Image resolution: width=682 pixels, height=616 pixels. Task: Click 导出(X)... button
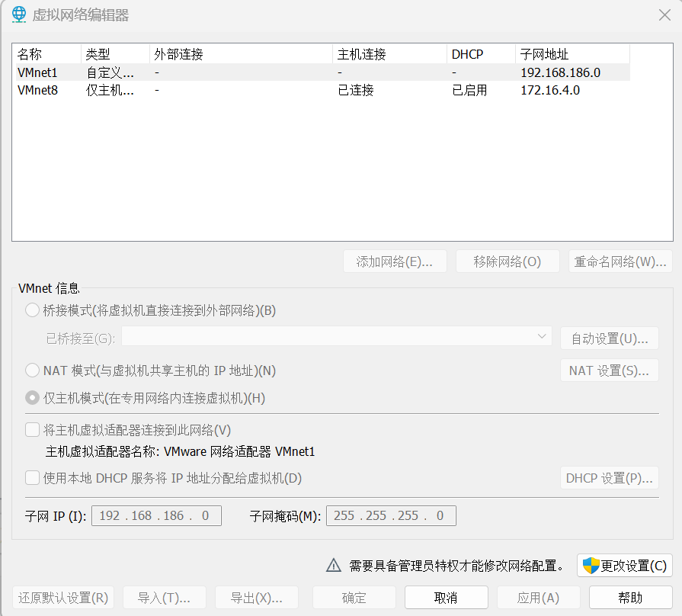coord(257,598)
